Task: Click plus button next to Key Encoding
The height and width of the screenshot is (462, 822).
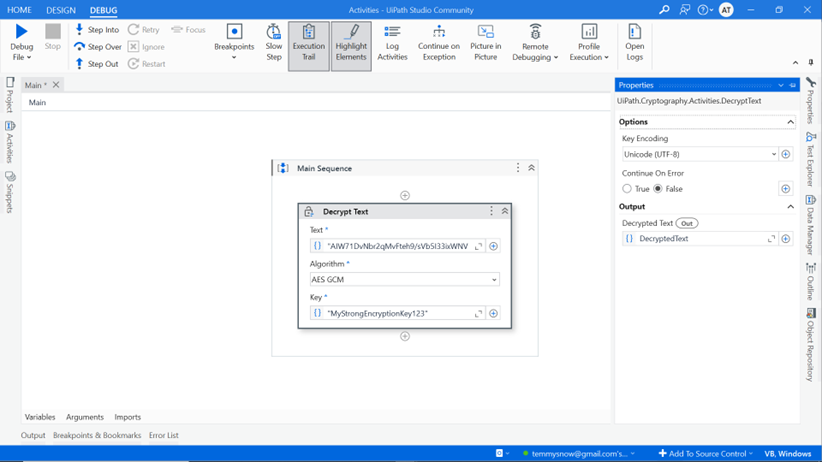Action: point(785,154)
